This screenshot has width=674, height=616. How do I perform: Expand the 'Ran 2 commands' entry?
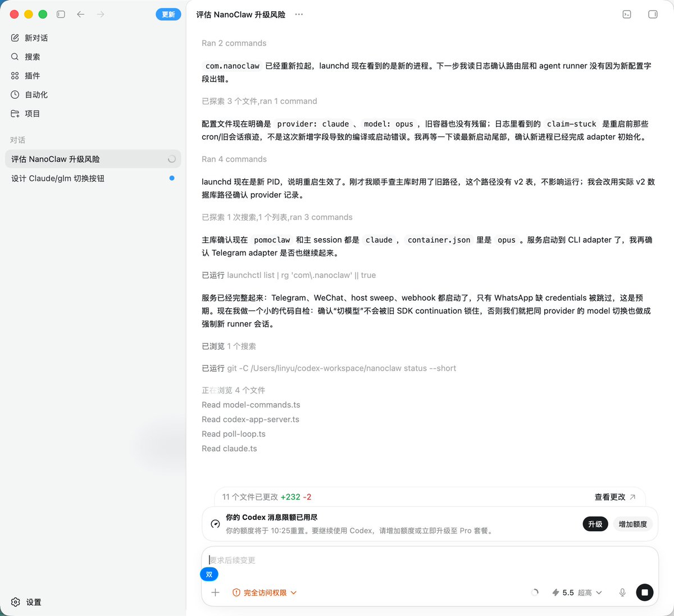[234, 43]
